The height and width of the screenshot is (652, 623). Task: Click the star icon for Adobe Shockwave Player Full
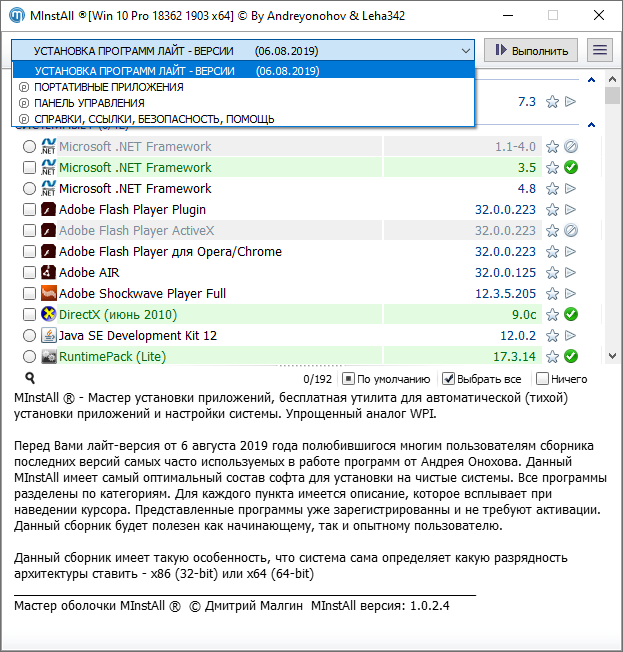[552, 294]
